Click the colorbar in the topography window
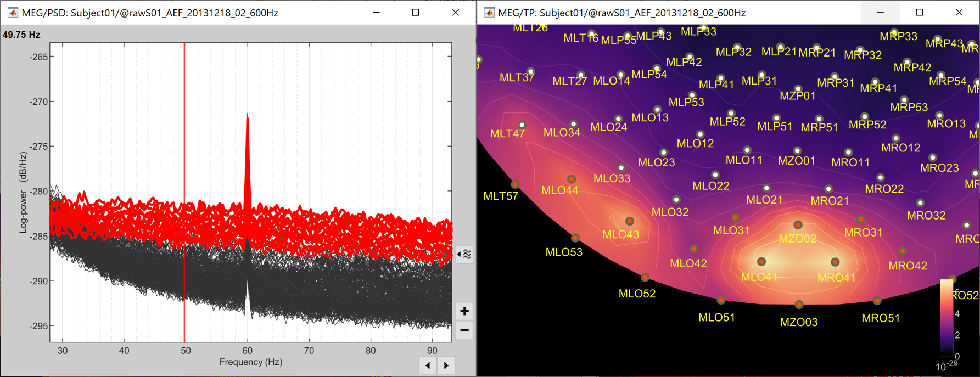The width and height of the screenshot is (980, 377). click(x=947, y=317)
